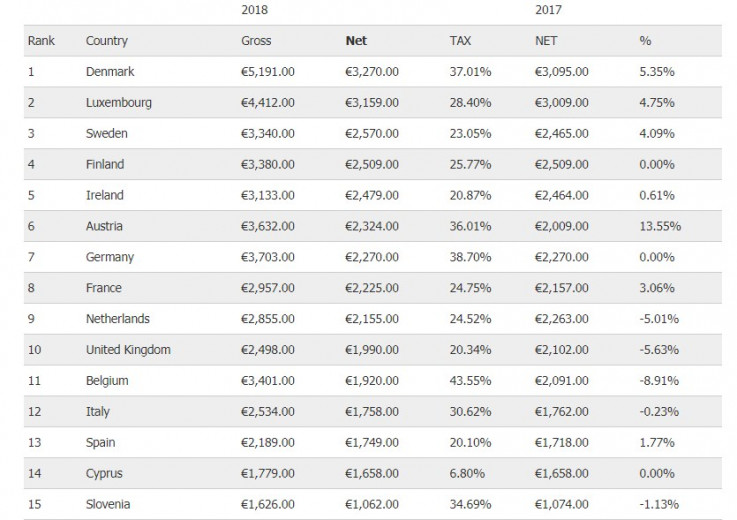The width and height of the screenshot is (737, 520).
Task: Click Germany's tax rate 38.70%
Action: coord(468,257)
